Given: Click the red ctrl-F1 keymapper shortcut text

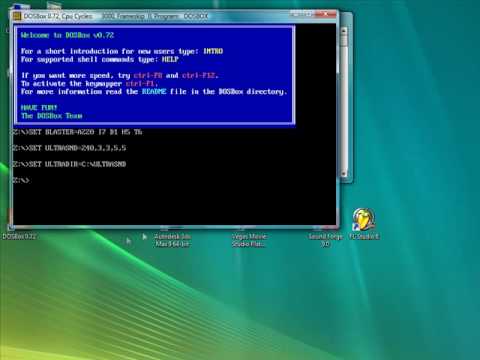Looking at the screenshot, I should point(140,83).
